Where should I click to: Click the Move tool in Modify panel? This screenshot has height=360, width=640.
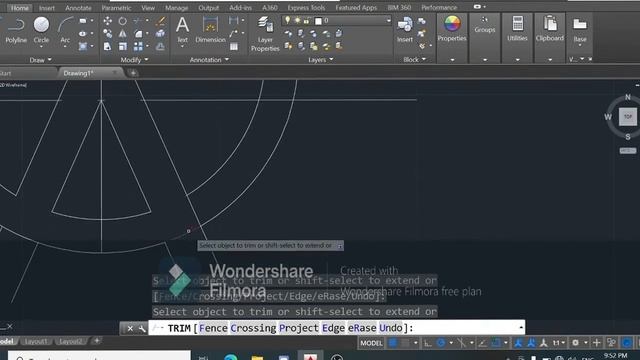pos(108,21)
